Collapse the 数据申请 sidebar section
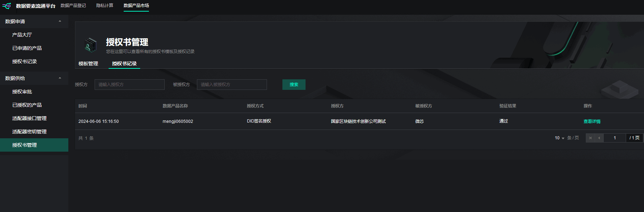 coord(60,21)
